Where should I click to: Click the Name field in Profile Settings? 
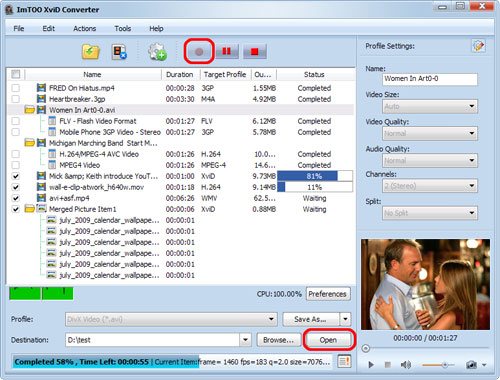pyautogui.click(x=430, y=79)
